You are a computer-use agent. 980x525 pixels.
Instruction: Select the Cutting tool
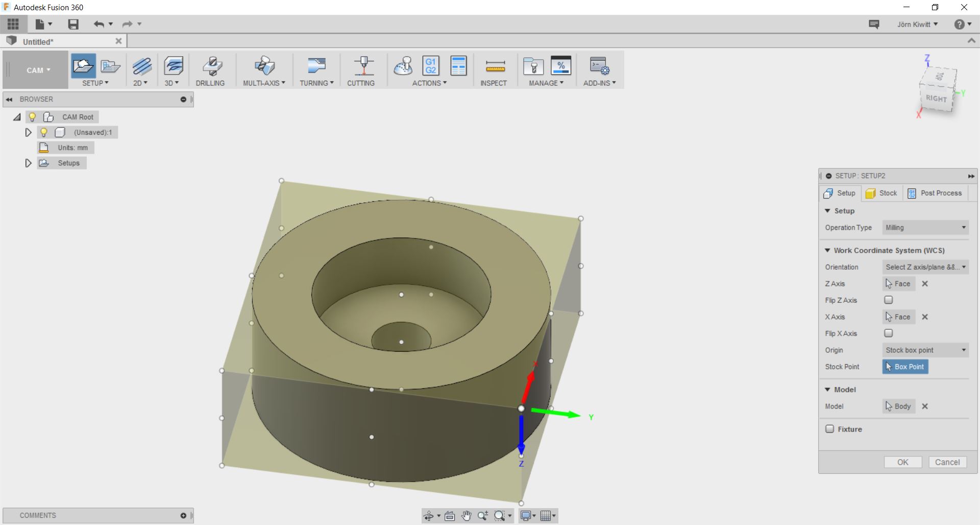363,66
